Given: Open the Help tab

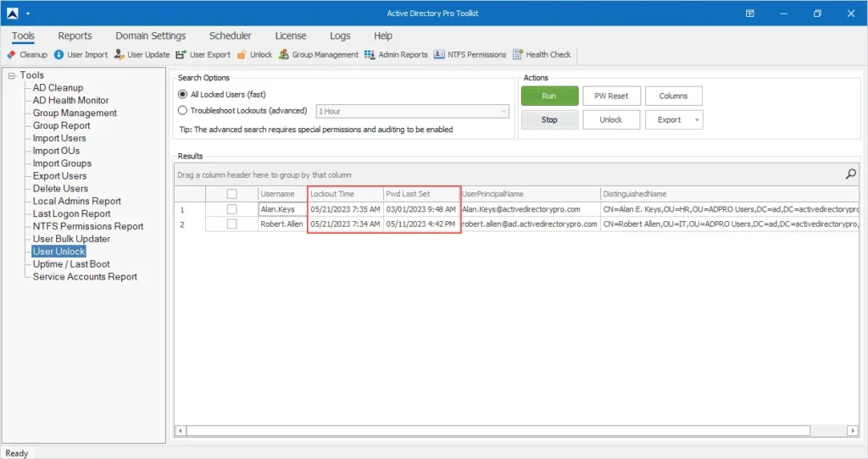Looking at the screenshot, I should coord(382,36).
